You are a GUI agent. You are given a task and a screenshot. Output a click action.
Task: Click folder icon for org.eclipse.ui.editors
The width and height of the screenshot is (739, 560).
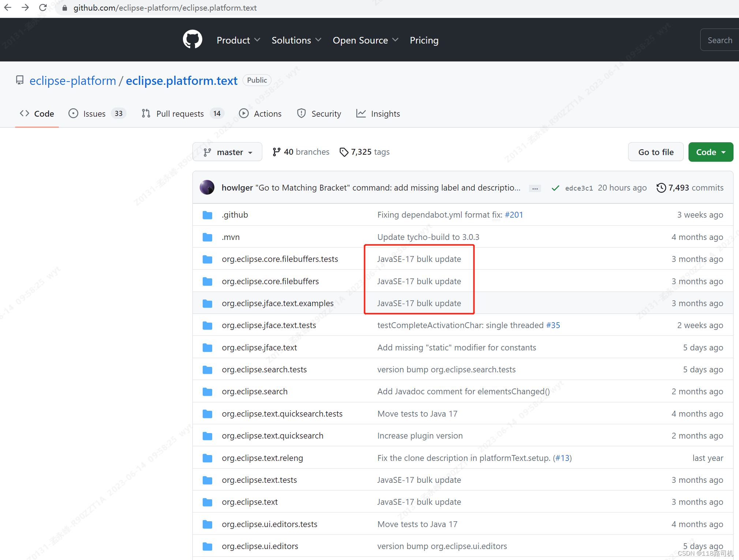[x=207, y=546]
